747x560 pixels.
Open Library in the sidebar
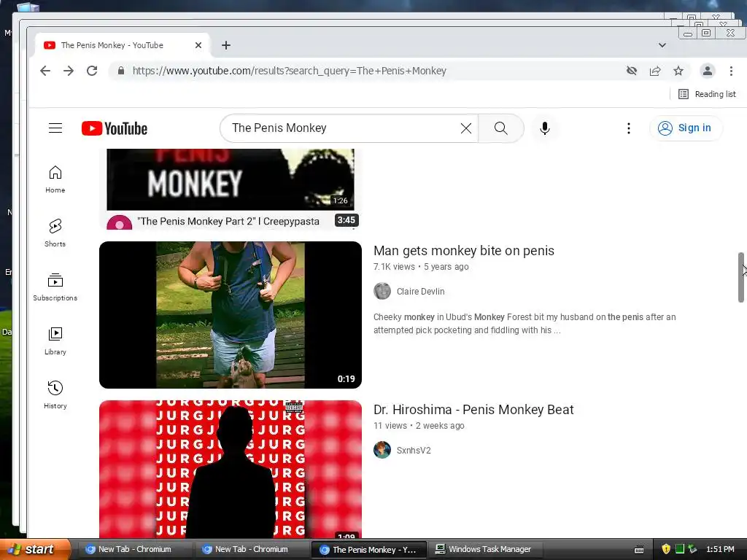(x=55, y=341)
